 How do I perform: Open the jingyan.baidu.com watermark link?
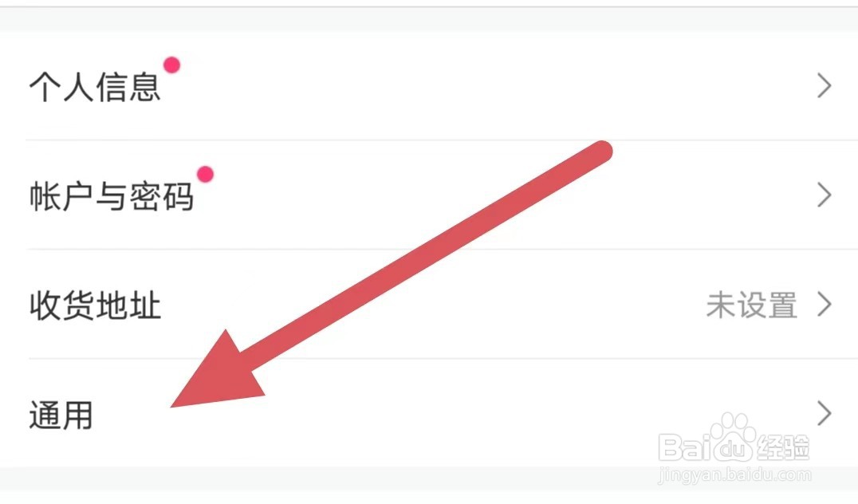coord(734,475)
